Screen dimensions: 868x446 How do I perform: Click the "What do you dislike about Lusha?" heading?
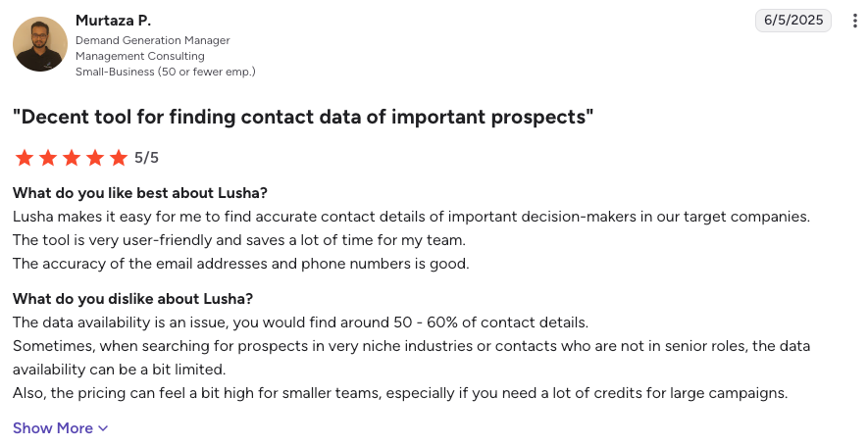coord(132,298)
